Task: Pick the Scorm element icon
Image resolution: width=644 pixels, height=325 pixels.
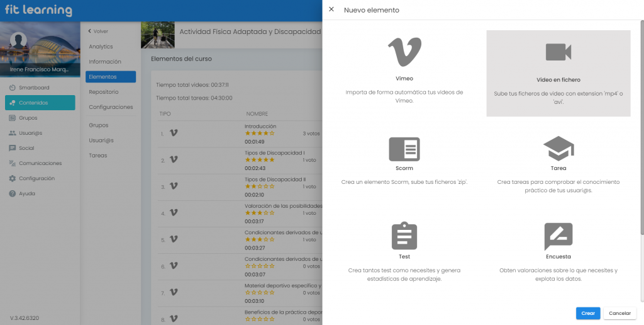Action: (404, 149)
